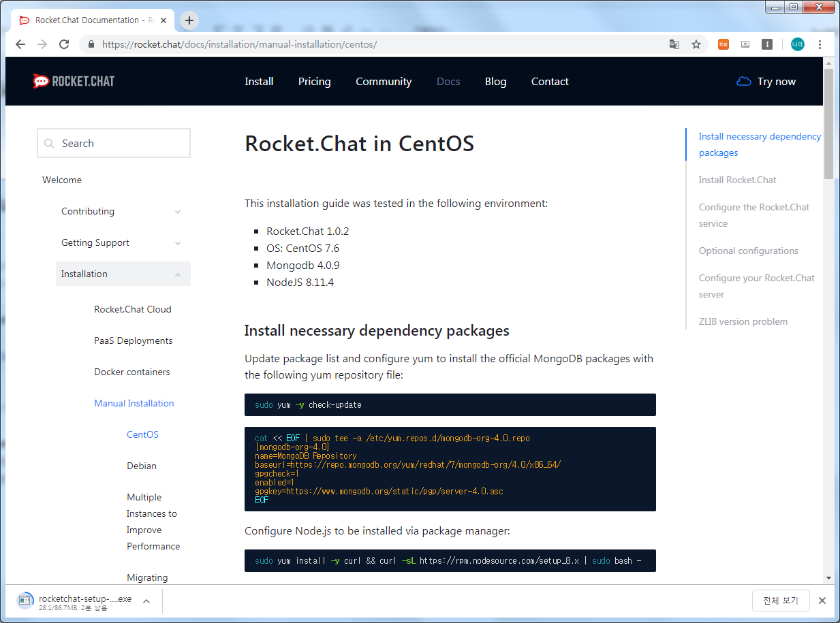Click the rocketchat-setup exe file icon
This screenshot has height=623, width=840.
[x=25, y=600]
